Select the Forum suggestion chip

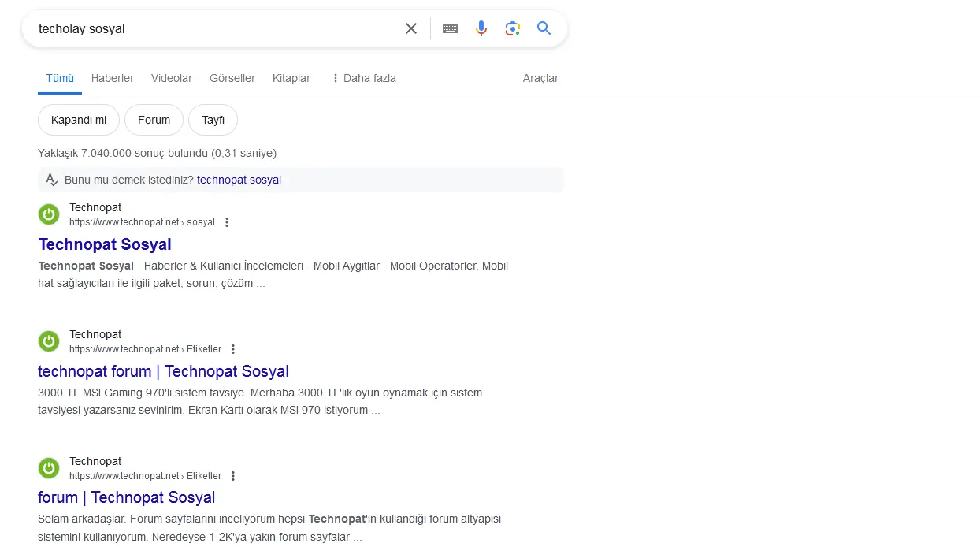[x=154, y=120]
